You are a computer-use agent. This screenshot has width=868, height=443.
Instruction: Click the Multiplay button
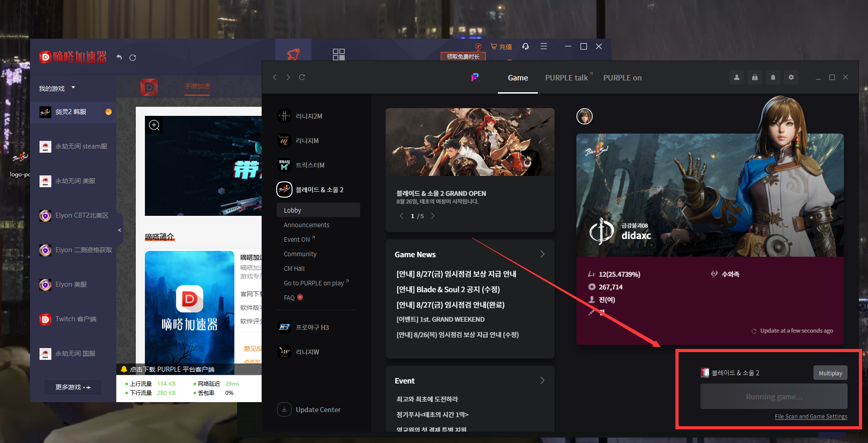pos(830,373)
